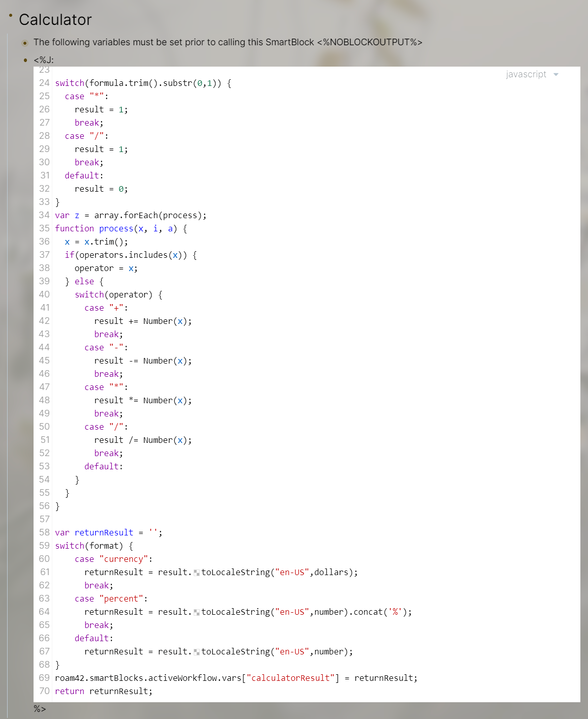The height and width of the screenshot is (719, 588).
Task: Collapse the NOBLOCKOUTPUT block using its ringed bullet
Action: point(24,43)
